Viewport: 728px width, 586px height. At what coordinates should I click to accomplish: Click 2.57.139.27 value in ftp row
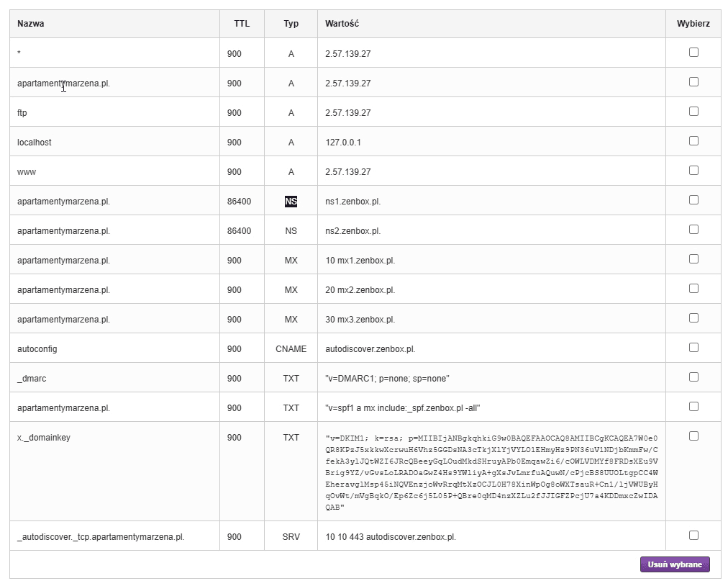click(347, 113)
